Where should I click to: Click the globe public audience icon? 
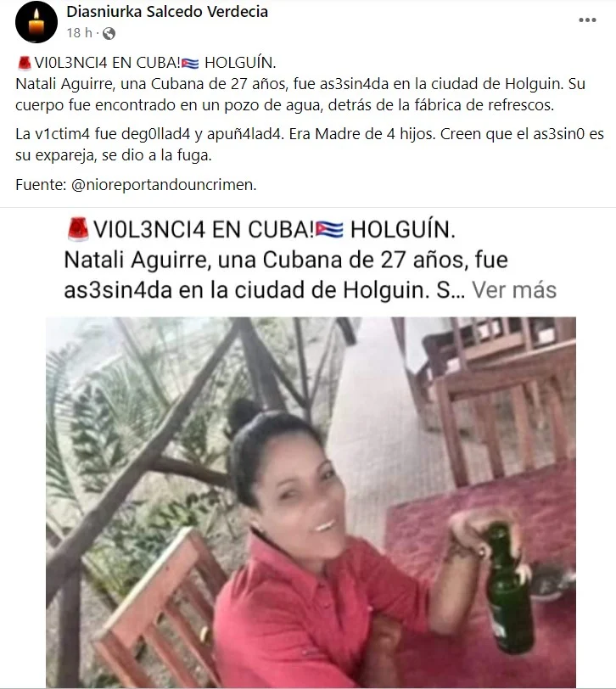coord(109,33)
